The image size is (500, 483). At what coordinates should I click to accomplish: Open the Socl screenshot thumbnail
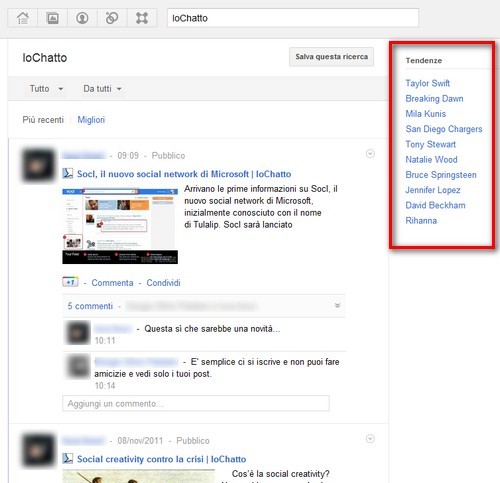[x=120, y=226]
